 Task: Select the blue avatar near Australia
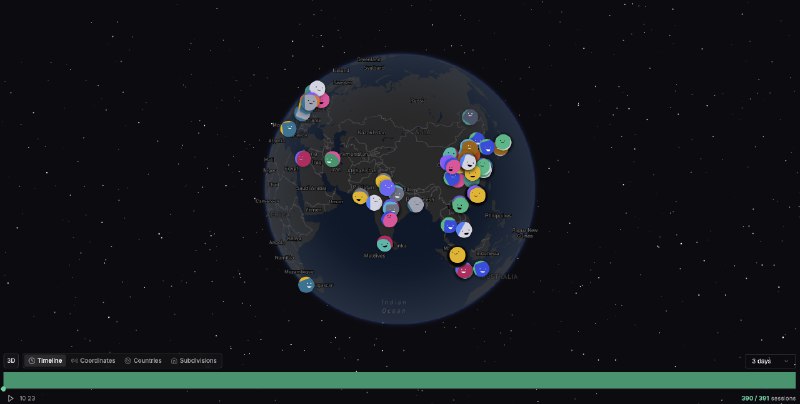tap(481, 269)
